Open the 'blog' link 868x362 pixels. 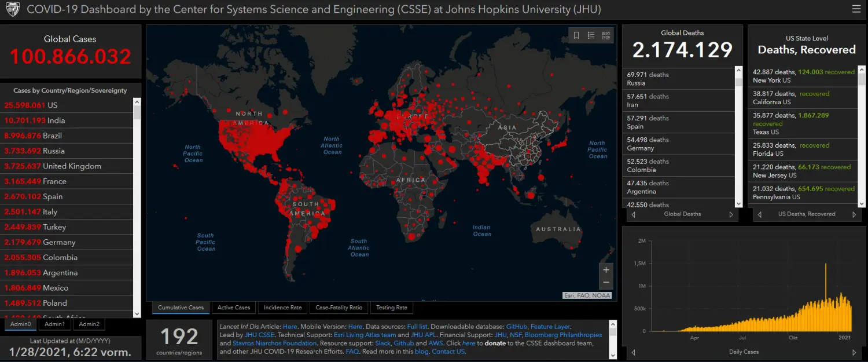(422, 352)
